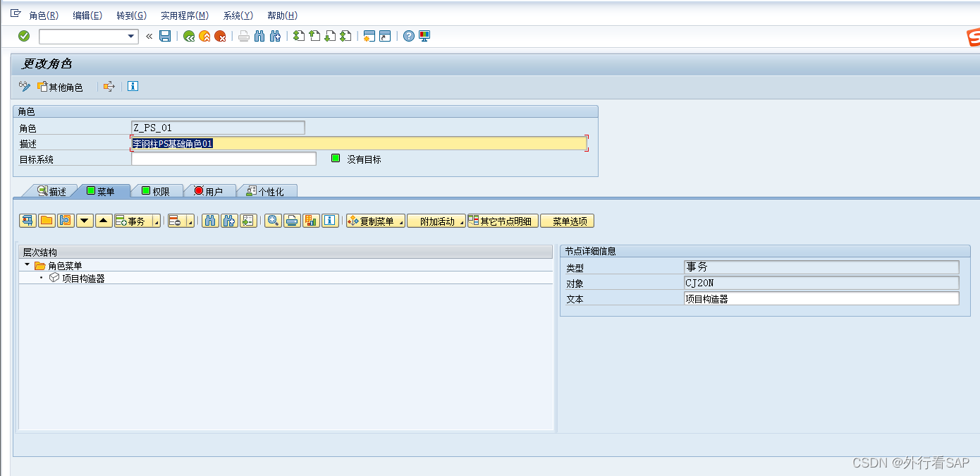980x476 pixels.
Task: Click the top toolbar Find binoculars icon
Action: coord(259,37)
